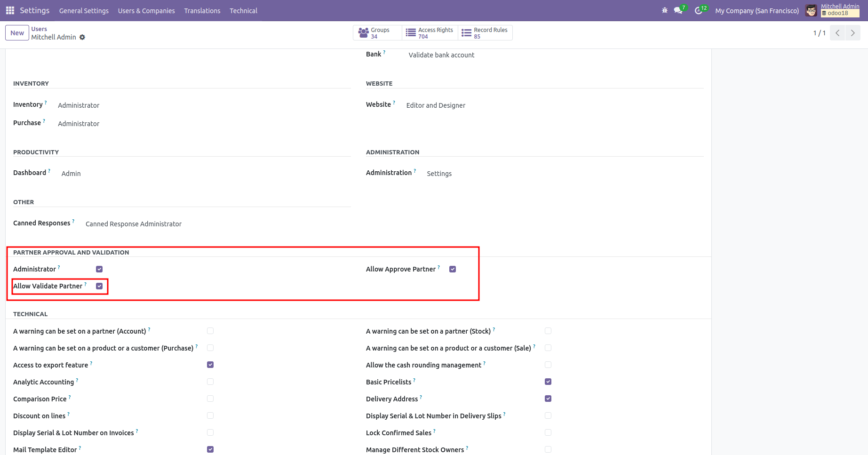Image resolution: width=868 pixels, height=455 pixels.
Task: Create a New user record
Action: coord(17,33)
